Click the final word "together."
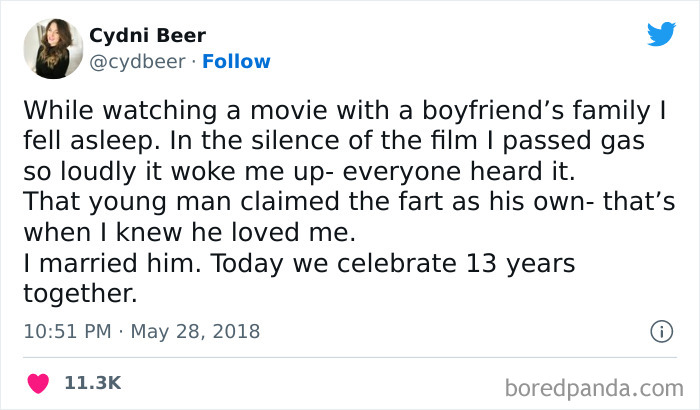The width and height of the screenshot is (700, 410). point(78,293)
